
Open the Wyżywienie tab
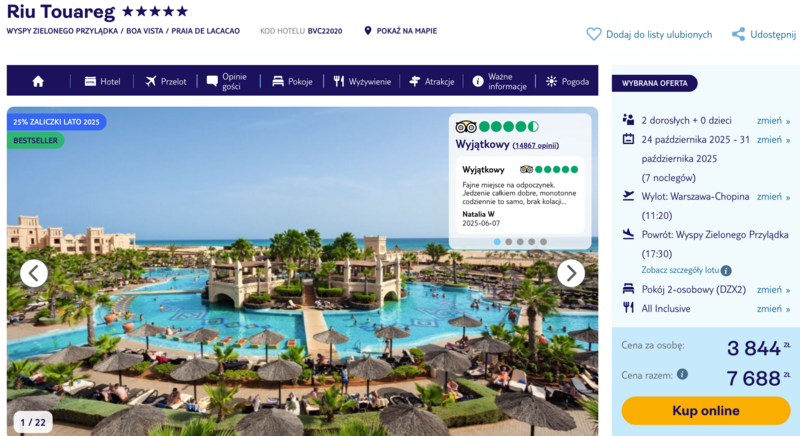pos(362,81)
